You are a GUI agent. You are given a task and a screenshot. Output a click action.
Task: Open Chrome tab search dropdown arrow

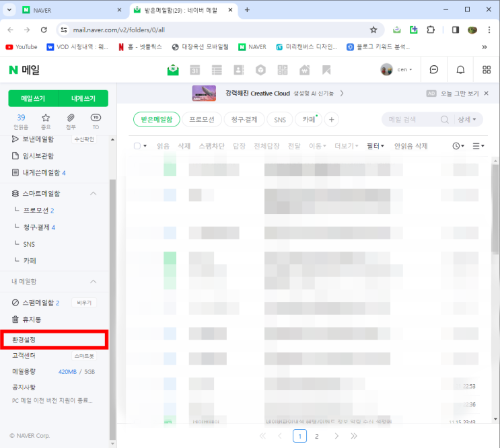(x=9, y=10)
